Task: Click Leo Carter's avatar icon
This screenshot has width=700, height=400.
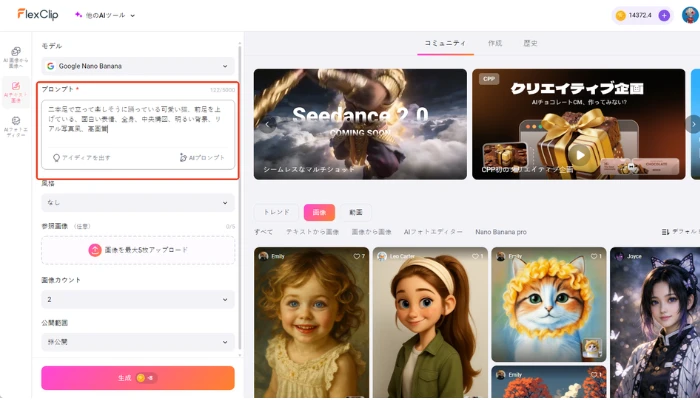Action: pyautogui.click(x=382, y=256)
